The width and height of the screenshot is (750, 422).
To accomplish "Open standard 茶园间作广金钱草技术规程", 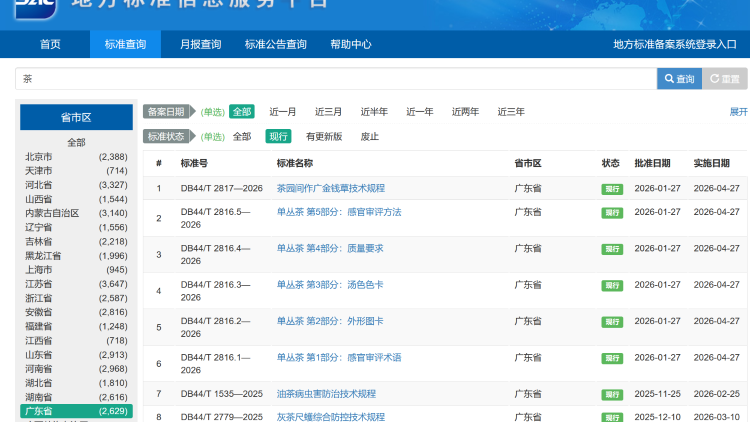I will 330,188.
